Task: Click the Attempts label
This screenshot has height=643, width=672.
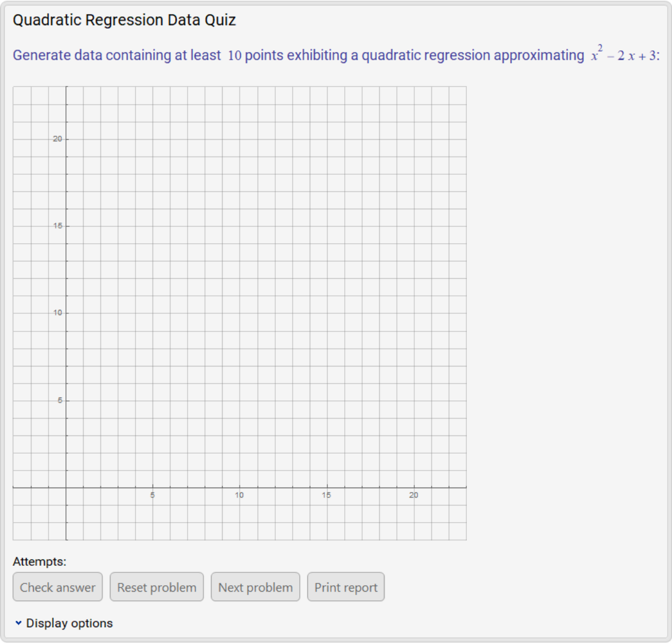Action: [40, 561]
